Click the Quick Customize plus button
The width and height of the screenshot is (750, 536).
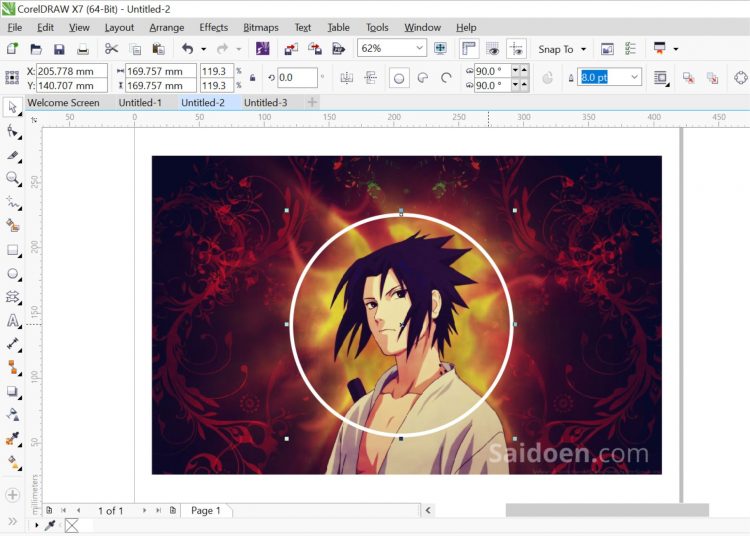tap(12, 495)
